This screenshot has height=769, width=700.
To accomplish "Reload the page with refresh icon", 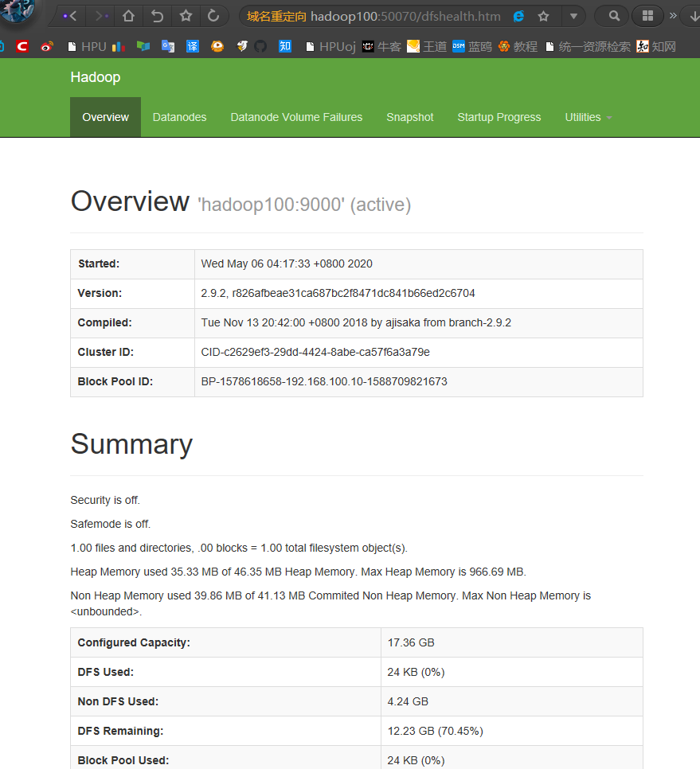I will (x=213, y=16).
